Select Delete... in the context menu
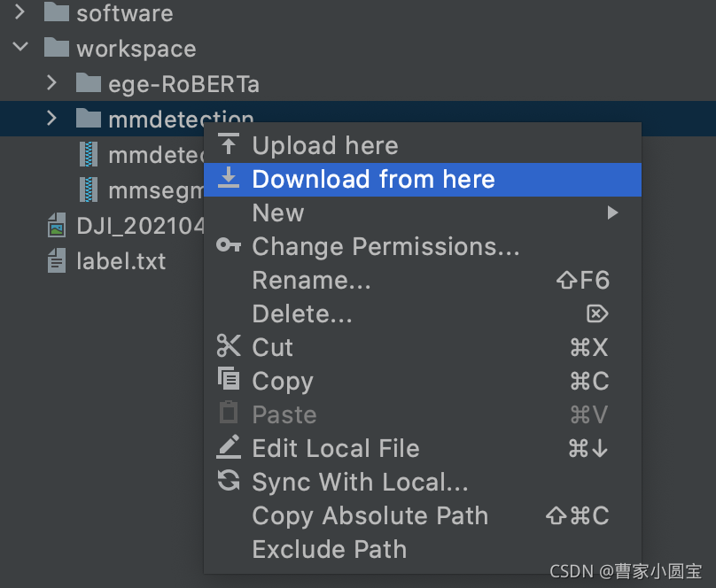This screenshot has width=716, height=588. [423, 314]
